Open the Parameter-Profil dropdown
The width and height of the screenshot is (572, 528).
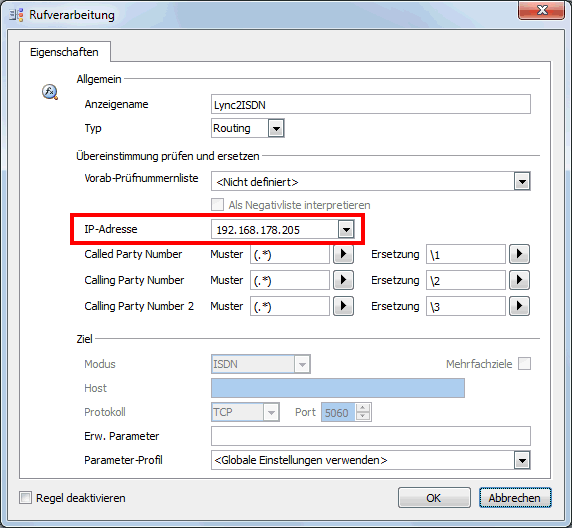click(522, 460)
